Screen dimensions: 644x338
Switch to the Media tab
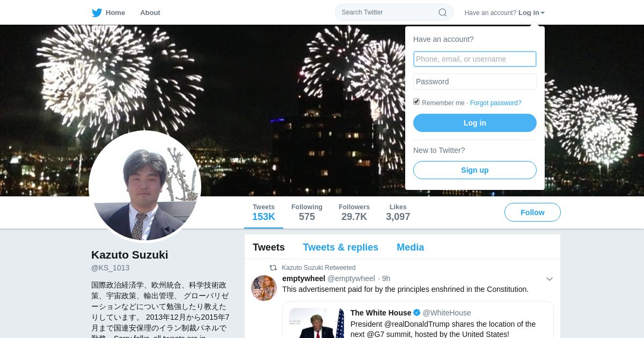(x=411, y=247)
